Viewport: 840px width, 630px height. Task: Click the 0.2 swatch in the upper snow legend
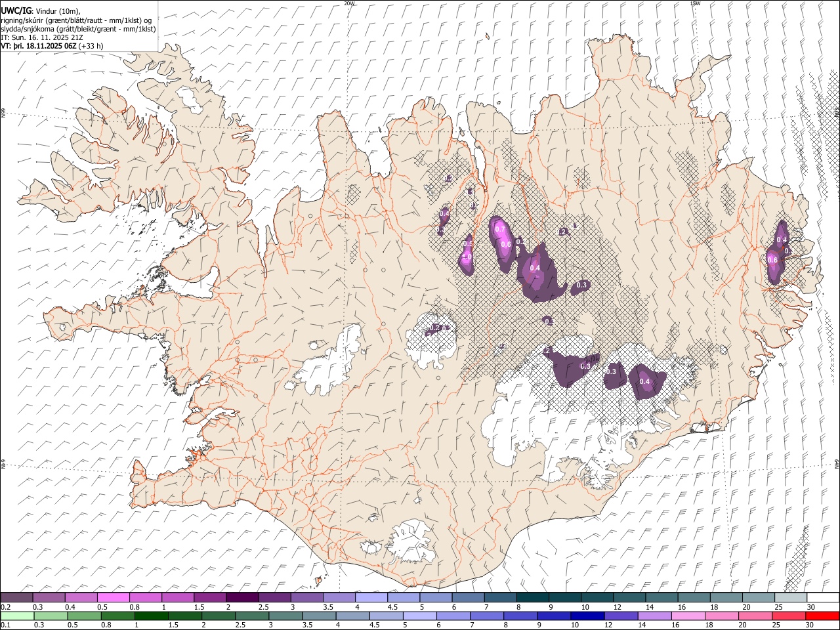(x=16, y=597)
